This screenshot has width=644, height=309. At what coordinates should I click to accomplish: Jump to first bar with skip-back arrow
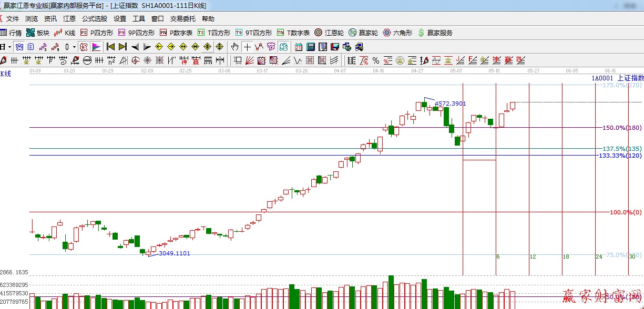tap(110, 47)
